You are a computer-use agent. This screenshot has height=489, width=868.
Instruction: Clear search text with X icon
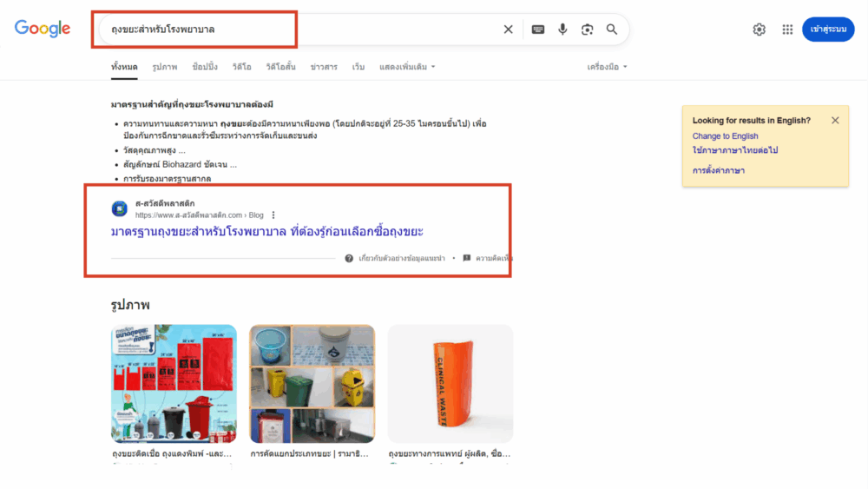[x=509, y=30]
